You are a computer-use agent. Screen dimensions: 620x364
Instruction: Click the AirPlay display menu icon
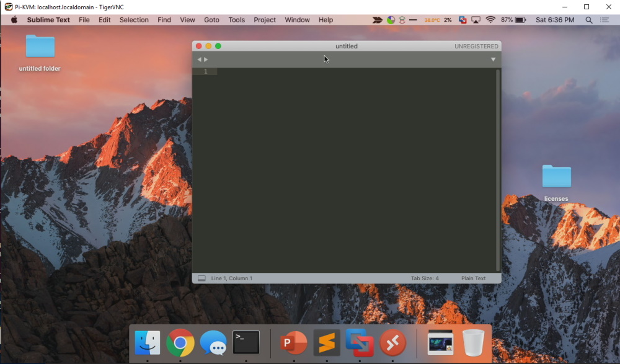coord(476,20)
